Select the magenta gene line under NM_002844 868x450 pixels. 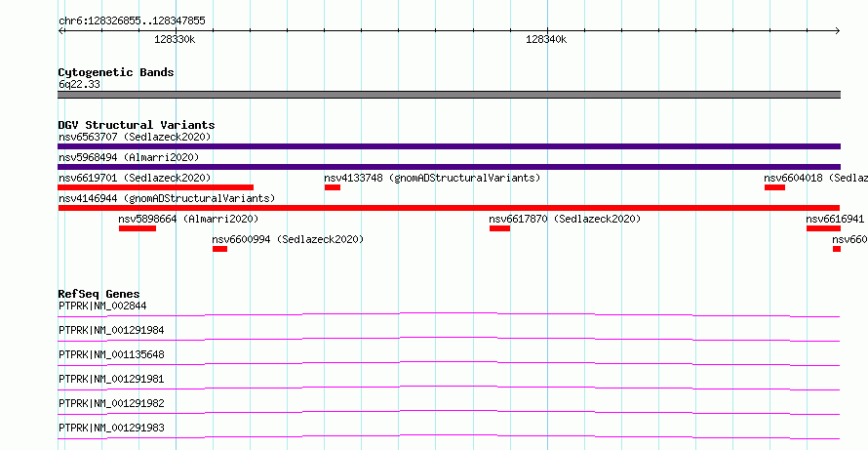pyautogui.click(x=449, y=314)
